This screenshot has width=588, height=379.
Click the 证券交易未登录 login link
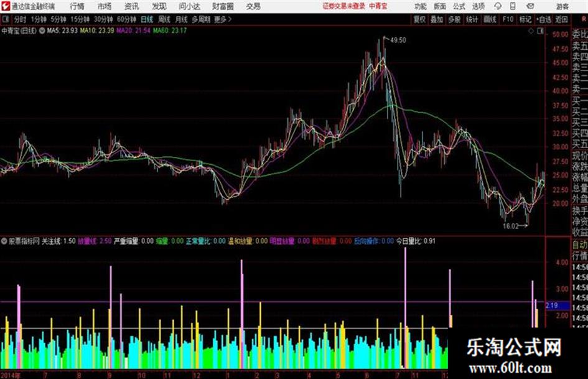tap(344, 6)
